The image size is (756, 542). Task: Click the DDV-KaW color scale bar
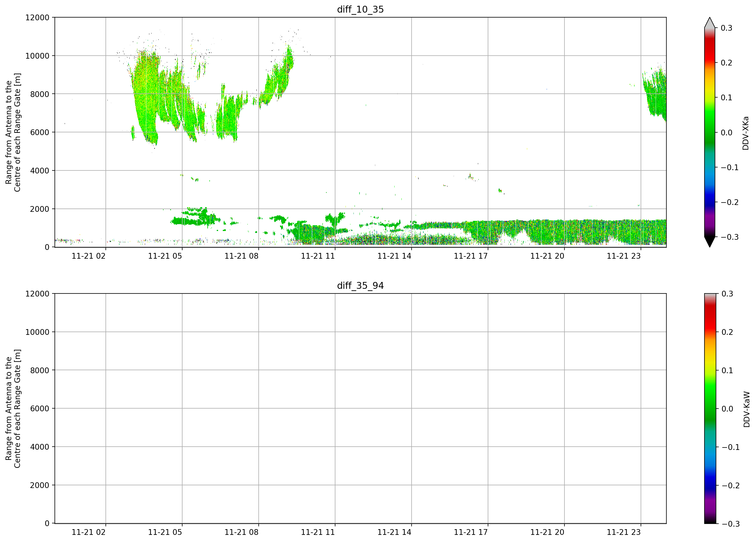[x=710, y=409]
